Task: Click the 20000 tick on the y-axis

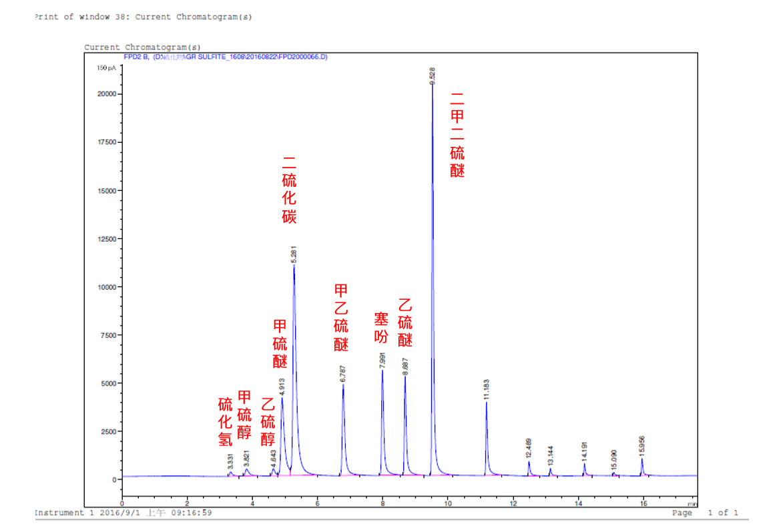Action: pos(107,94)
